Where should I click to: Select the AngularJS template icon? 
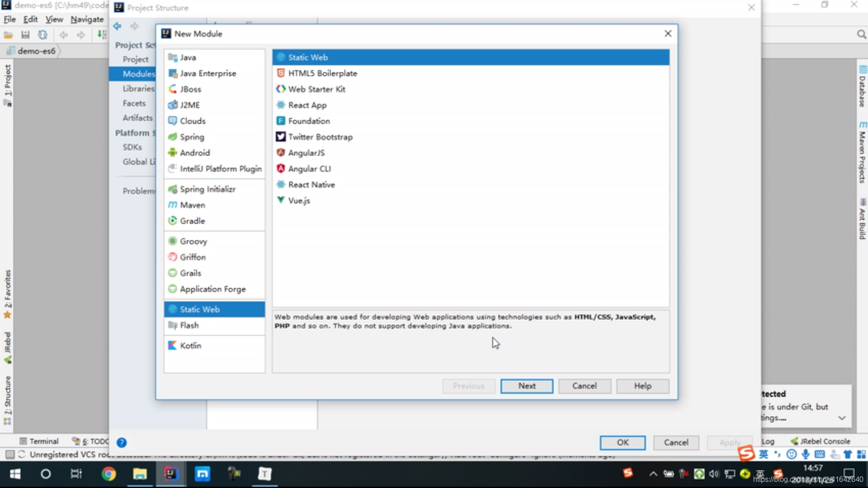[281, 153]
